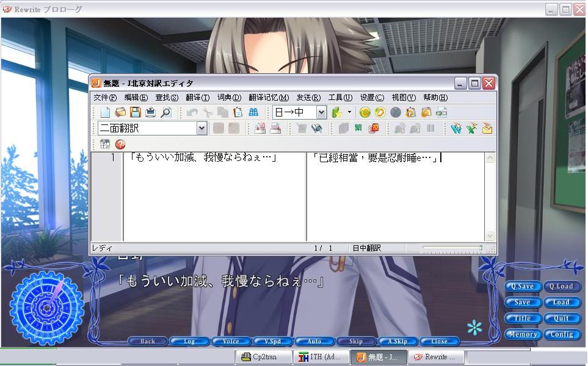588x366 pixels.
Task: Click the binoculars find icon
Action: [253, 112]
